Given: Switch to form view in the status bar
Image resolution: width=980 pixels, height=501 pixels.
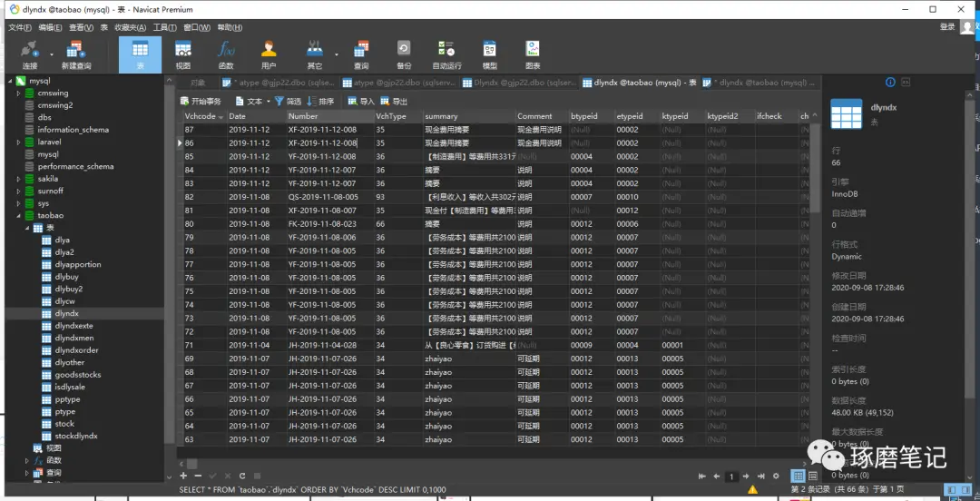Looking at the screenshot, I should pyautogui.click(x=813, y=476).
